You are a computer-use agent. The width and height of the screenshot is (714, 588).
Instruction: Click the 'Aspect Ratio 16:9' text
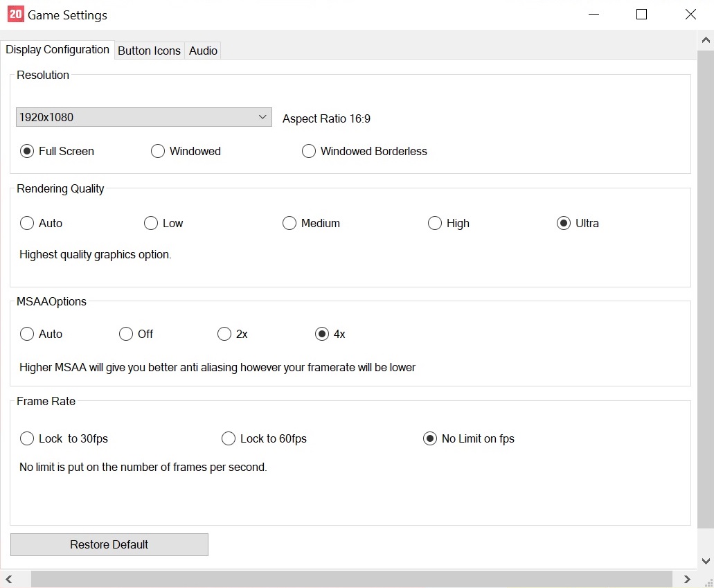pos(326,118)
